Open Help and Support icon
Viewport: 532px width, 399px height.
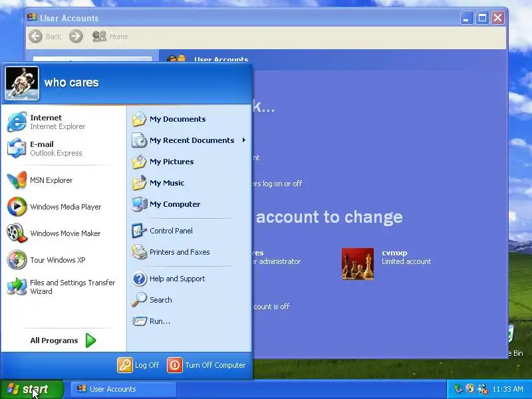139,279
